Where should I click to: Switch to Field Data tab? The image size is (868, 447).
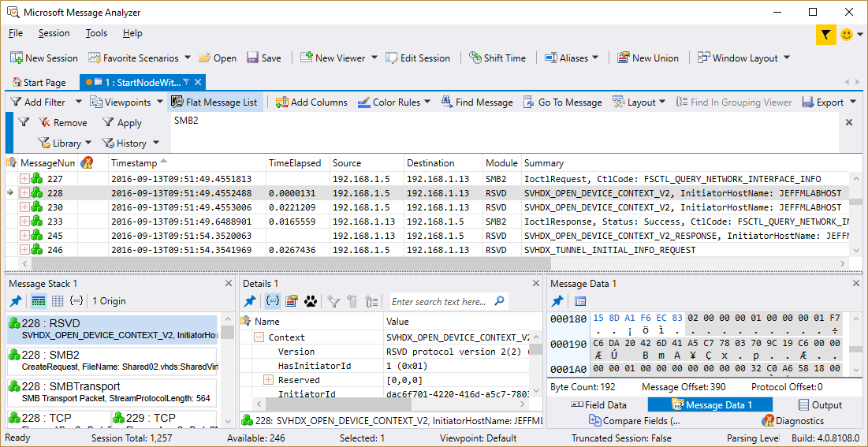[x=598, y=405]
